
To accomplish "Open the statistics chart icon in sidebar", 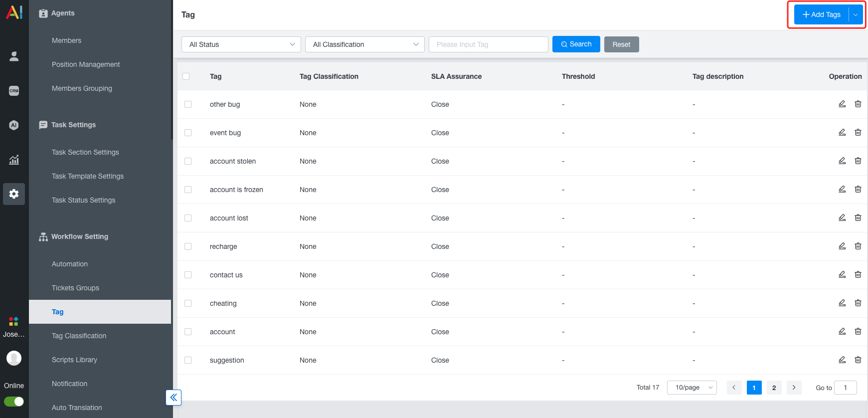I will tap(14, 160).
